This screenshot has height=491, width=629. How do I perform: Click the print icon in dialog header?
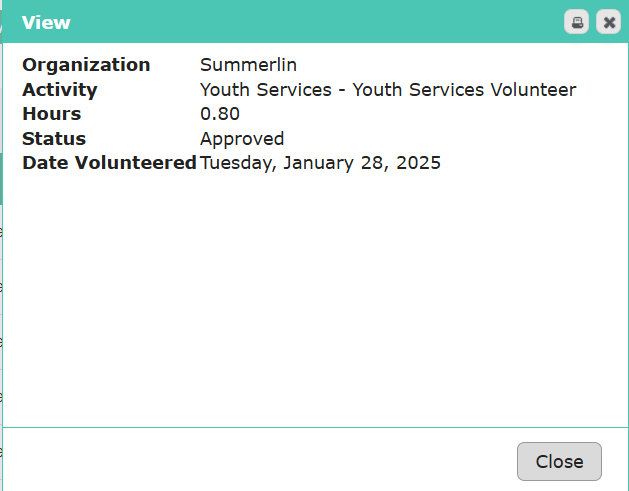point(576,22)
